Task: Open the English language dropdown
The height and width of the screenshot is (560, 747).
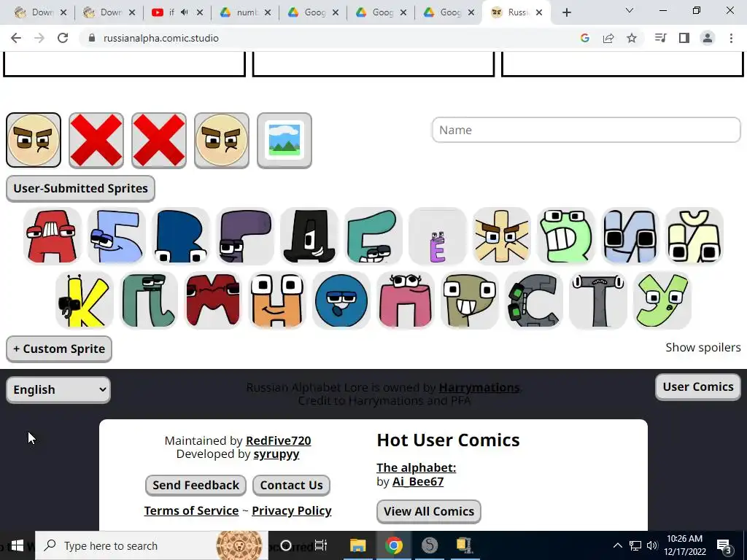Action: point(58,389)
